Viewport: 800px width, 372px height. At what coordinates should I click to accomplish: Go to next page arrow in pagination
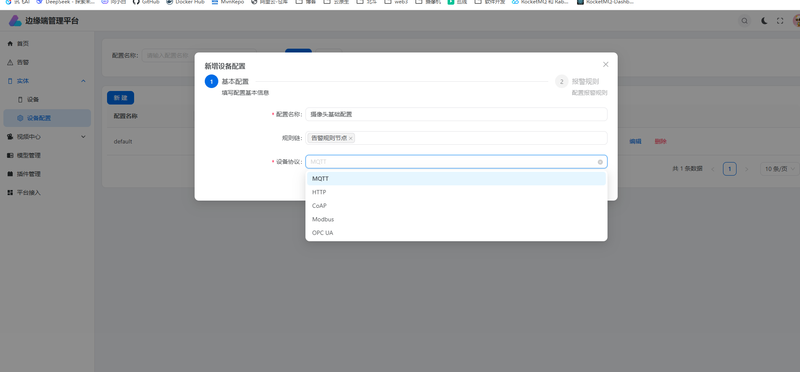pos(747,169)
